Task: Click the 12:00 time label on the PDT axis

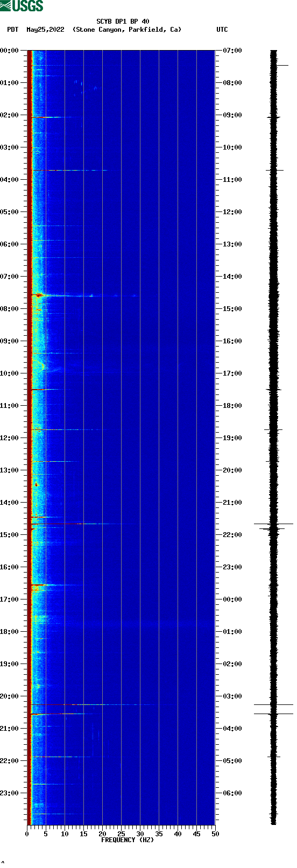Action: 10,438
